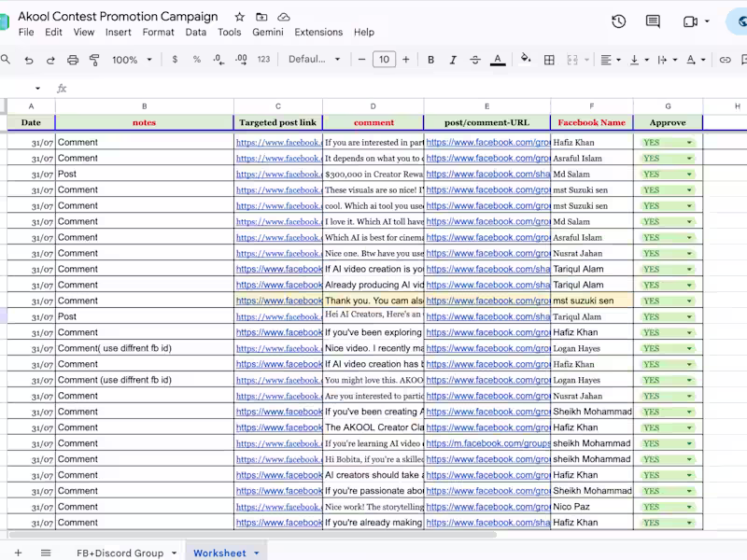This screenshot has height=560, width=747.
Task: Open the Format menu
Action: (x=158, y=33)
